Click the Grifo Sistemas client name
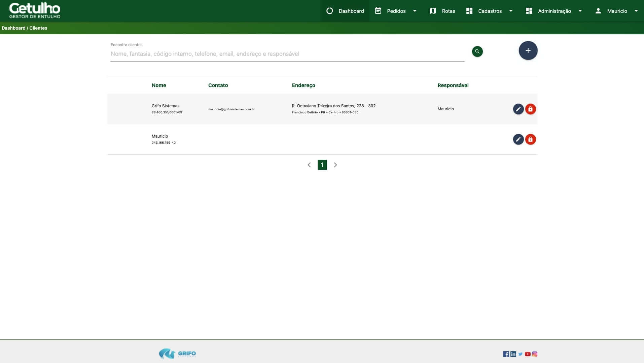 (x=166, y=106)
